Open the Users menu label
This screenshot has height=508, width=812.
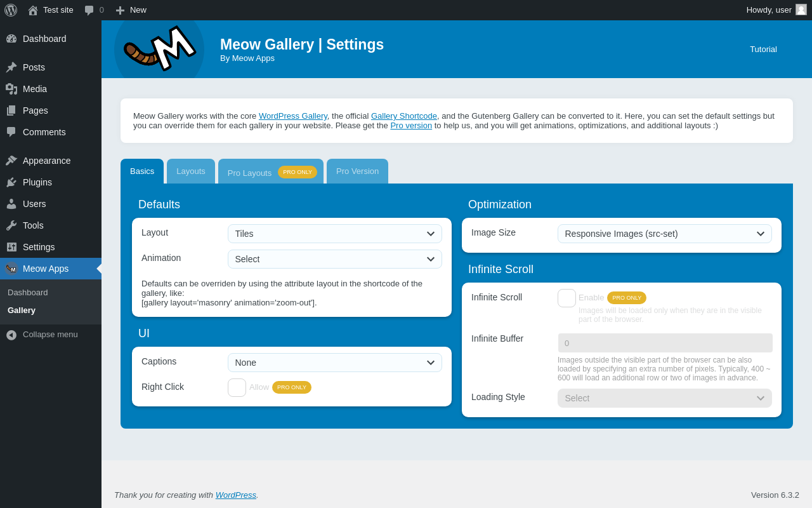(34, 204)
